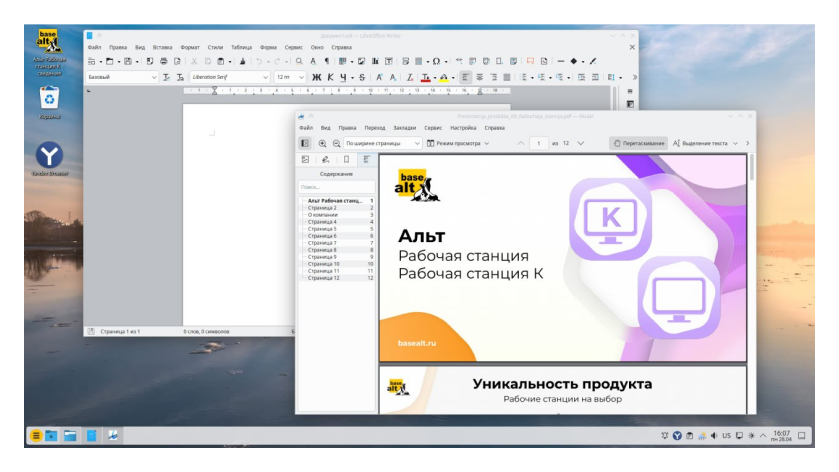Go to next page arrow in Okular
Screen dimensions: 839x472
581,143
